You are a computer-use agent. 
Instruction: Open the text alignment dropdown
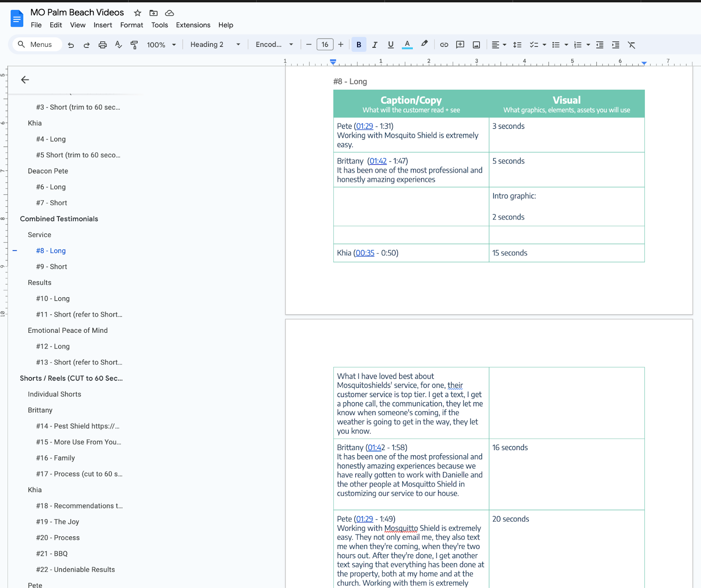[499, 45]
